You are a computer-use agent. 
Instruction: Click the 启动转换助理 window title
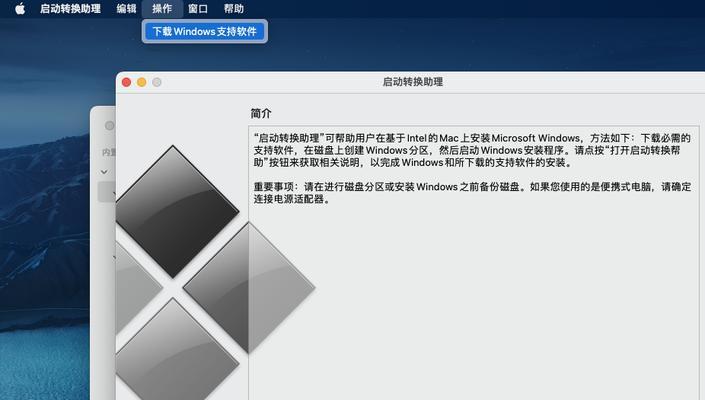413,82
